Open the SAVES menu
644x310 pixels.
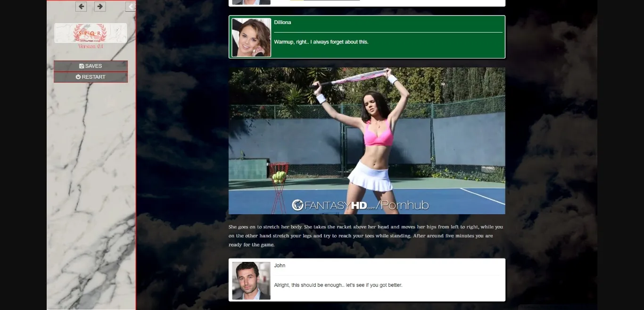coord(91,66)
